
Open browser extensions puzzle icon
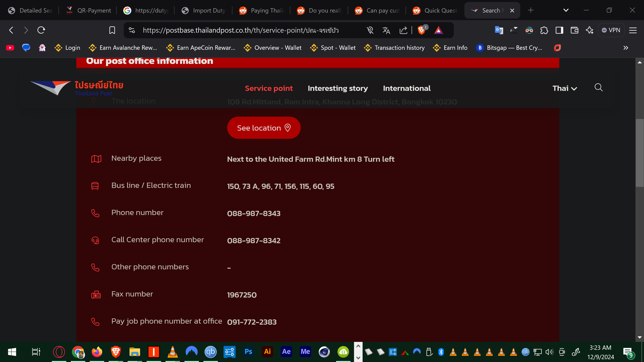coord(544,30)
